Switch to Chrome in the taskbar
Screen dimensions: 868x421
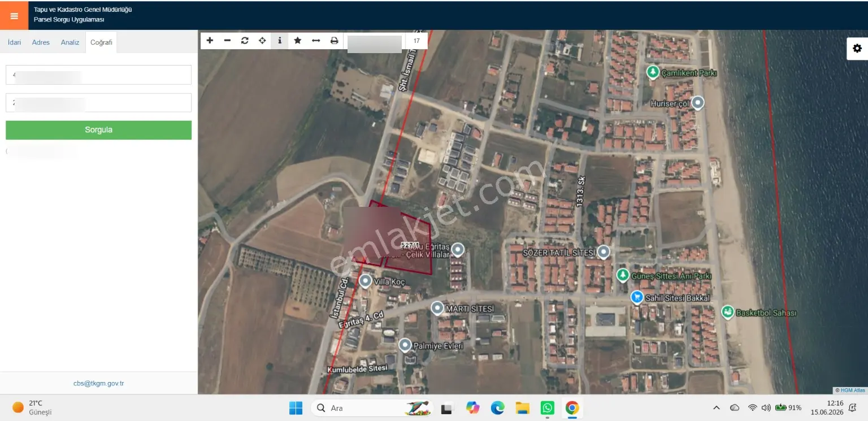pyautogui.click(x=572, y=407)
